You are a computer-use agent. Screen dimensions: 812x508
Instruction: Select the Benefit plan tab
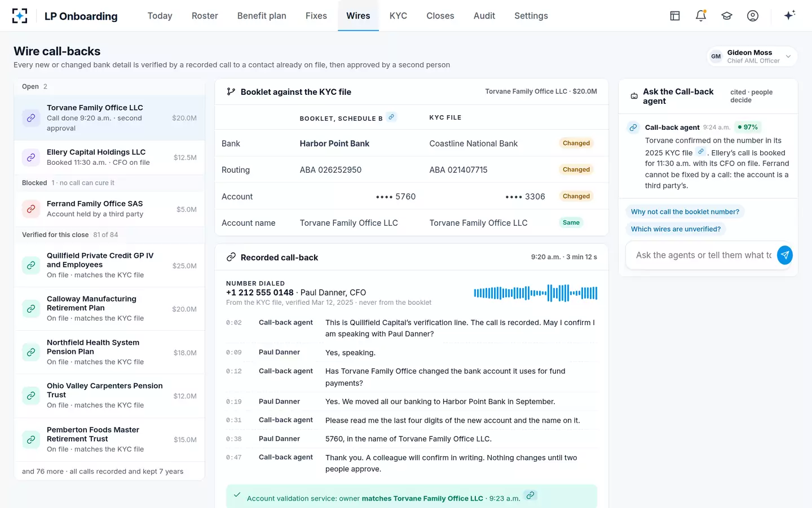tap(262, 16)
